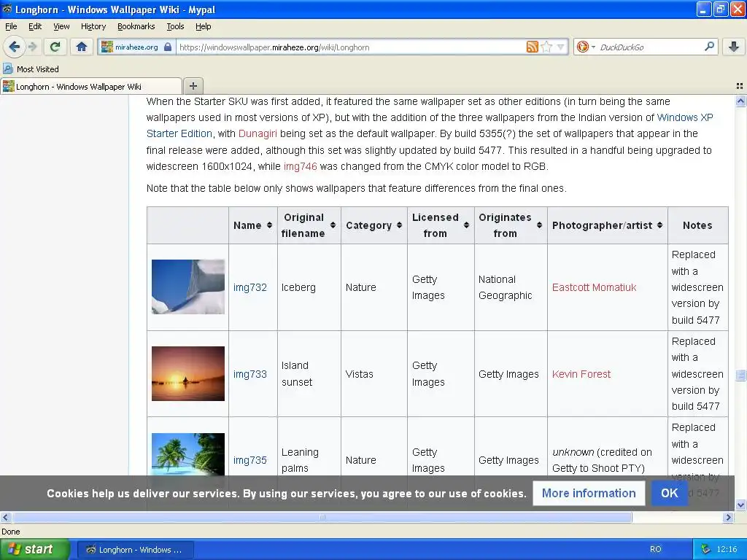Viewport: 747px width, 560px height.
Task: Open the Help menu
Action: pos(203,27)
